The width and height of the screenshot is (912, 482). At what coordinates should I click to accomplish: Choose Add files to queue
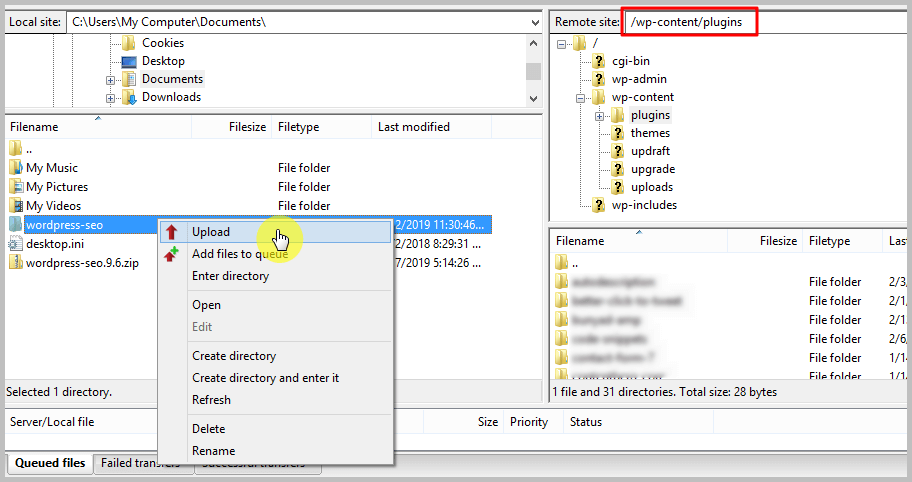(276, 254)
